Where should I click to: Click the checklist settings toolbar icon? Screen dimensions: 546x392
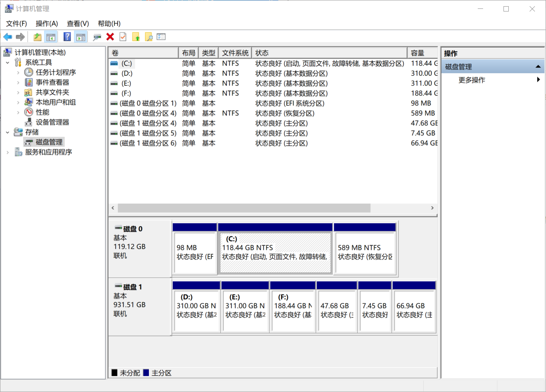[x=161, y=37]
